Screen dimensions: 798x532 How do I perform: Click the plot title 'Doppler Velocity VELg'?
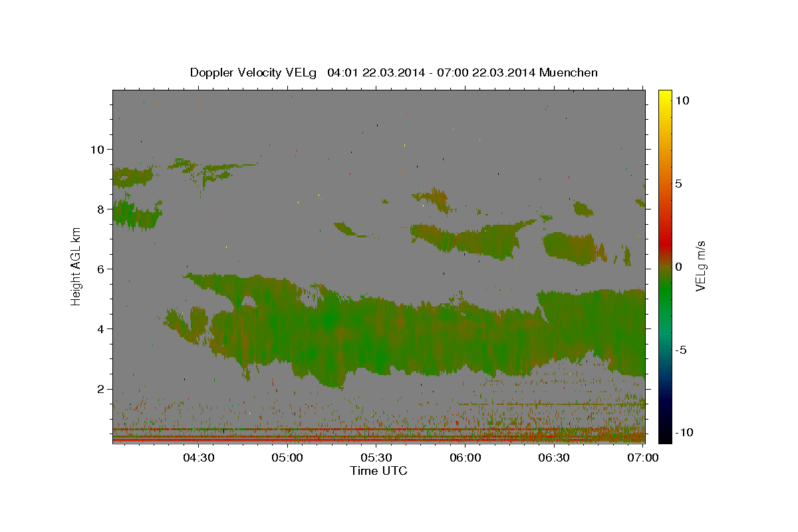pyautogui.click(x=255, y=72)
